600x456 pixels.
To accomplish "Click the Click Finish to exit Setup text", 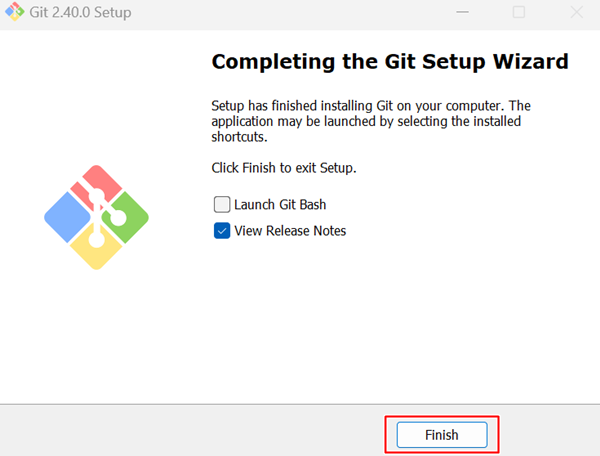I will click(284, 168).
